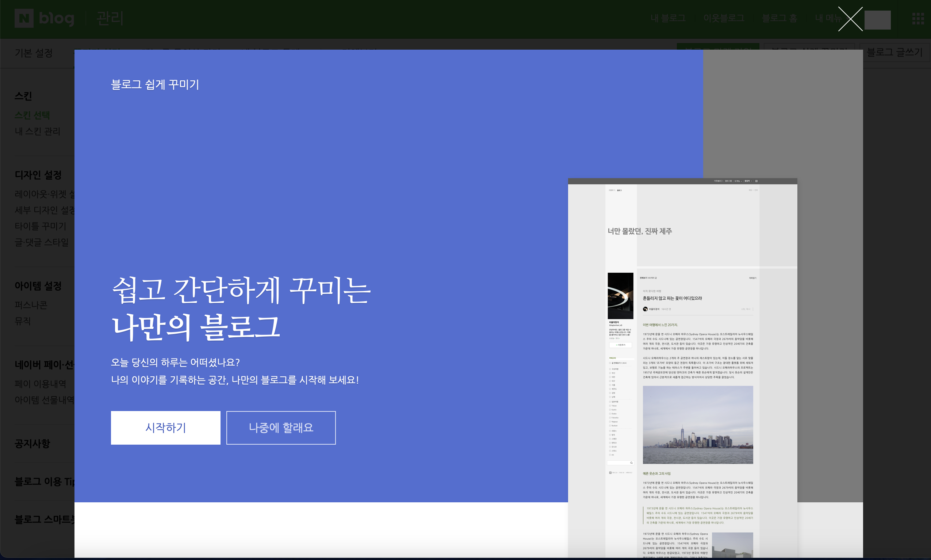Open 내 블로그 in top menu
The width and height of the screenshot is (931, 560).
[668, 18]
